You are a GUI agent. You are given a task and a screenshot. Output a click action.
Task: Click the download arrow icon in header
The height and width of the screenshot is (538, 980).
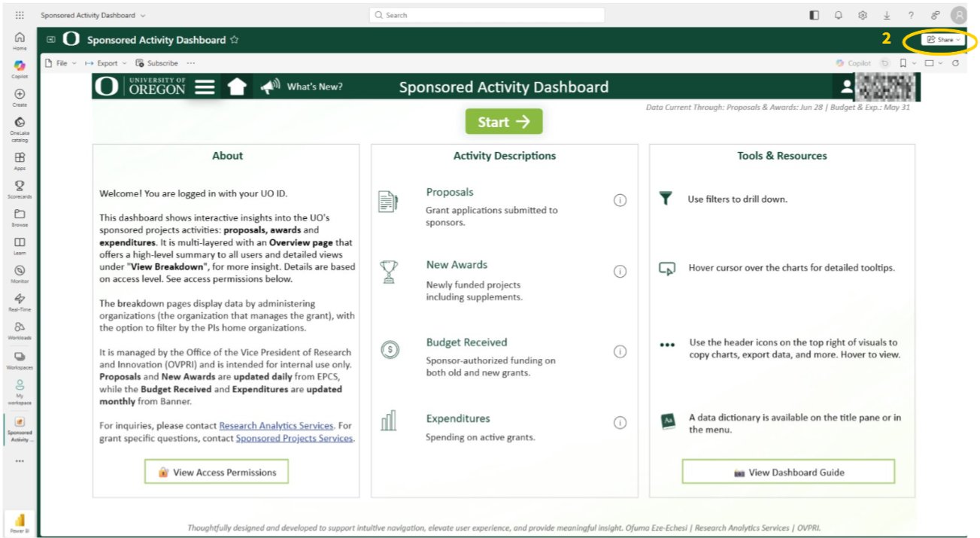[x=887, y=15]
